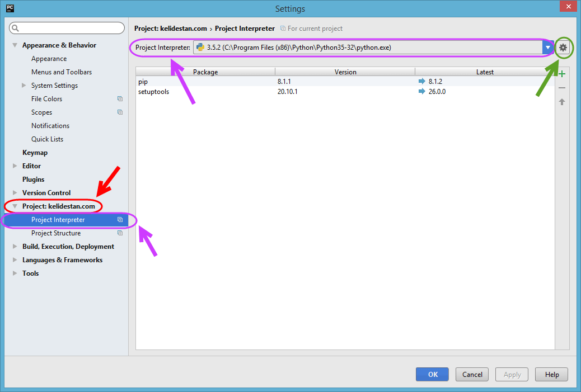Open Scopes settings
Screen dimensions: 581x392
[x=41, y=112]
